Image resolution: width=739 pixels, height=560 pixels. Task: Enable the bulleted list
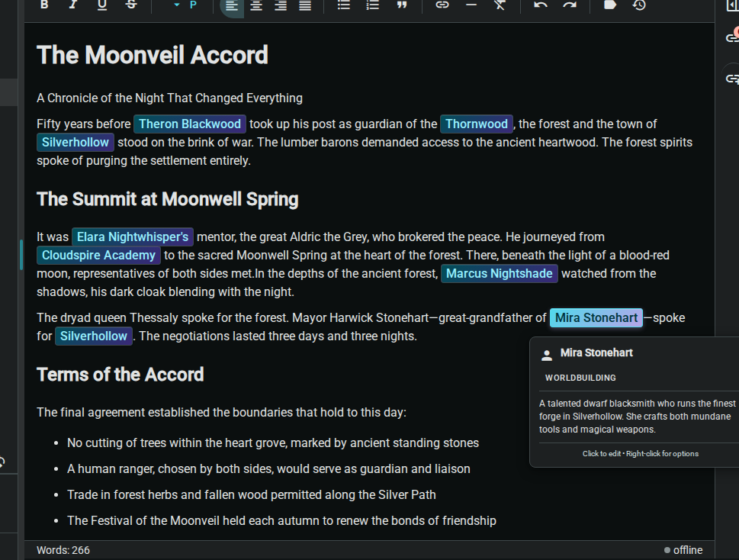[343, 6]
